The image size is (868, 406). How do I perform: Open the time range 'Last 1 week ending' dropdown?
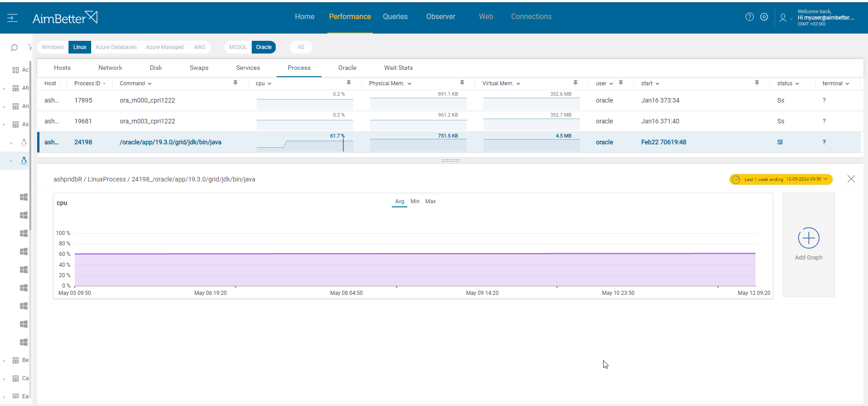coord(781,179)
